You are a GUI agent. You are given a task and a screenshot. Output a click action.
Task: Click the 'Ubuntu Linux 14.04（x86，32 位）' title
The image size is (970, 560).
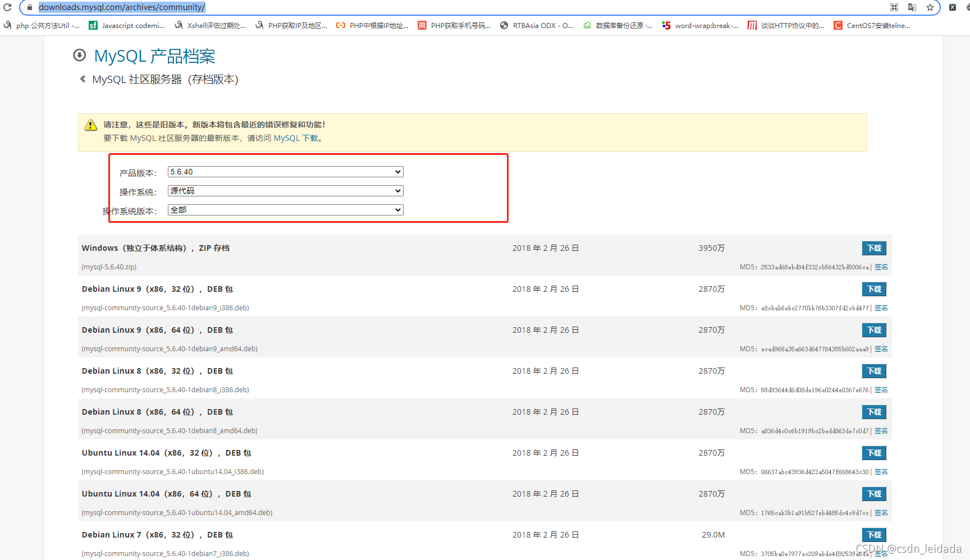[166, 453]
